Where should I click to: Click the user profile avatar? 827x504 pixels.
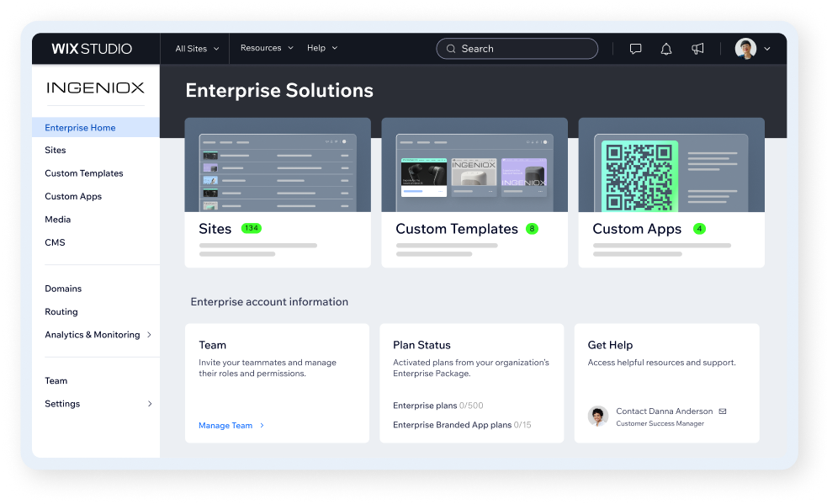(745, 49)
